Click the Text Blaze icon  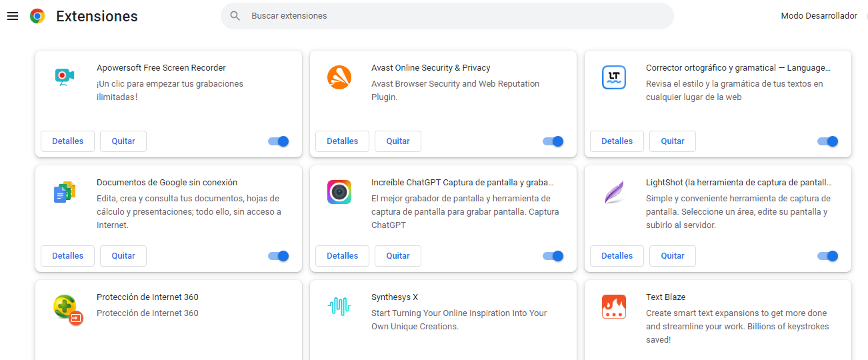click(614, 306)
